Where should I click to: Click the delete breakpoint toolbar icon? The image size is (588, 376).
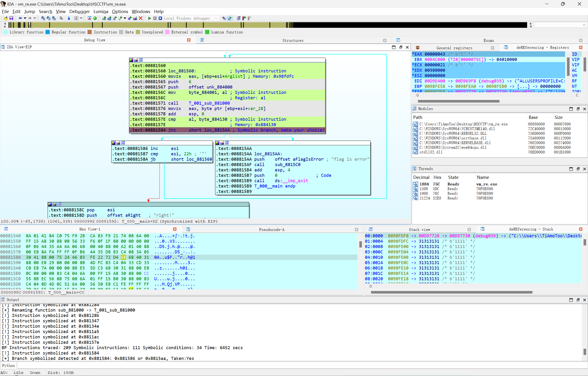coord(249,18)
